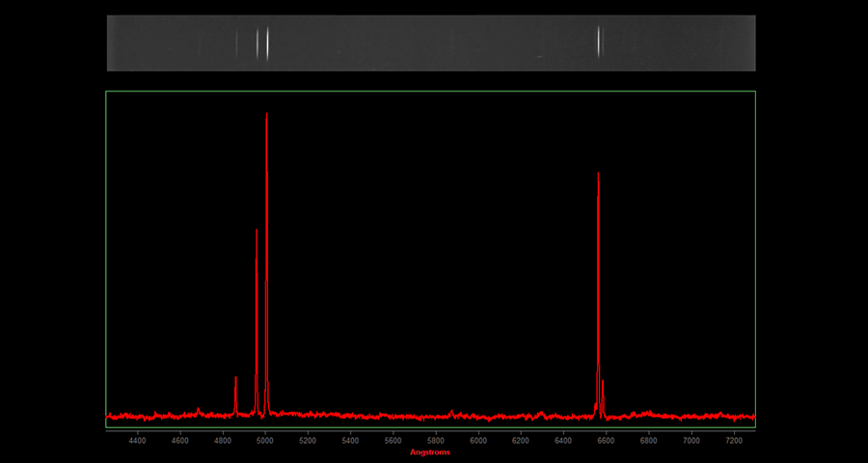868x463 pixels.
Task: Click the tallest peak near 5007 Angstroms
Action: click(x=266, y=116)
